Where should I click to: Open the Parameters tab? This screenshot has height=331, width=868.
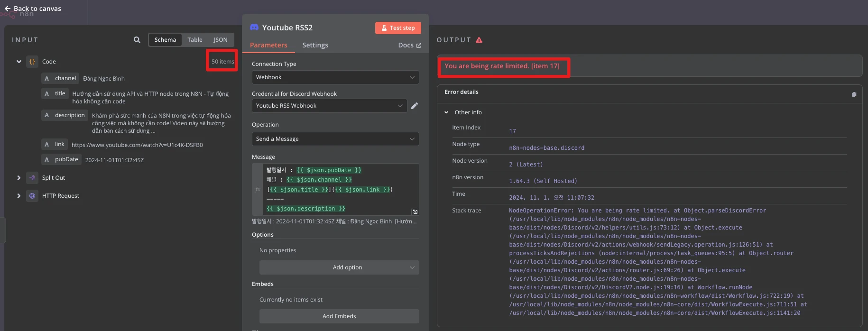pos(268,45)
